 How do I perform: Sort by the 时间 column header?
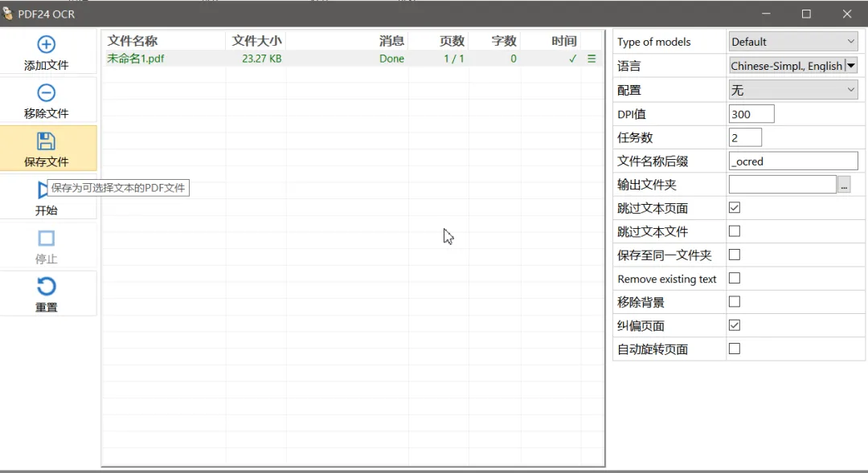[563, 41]
